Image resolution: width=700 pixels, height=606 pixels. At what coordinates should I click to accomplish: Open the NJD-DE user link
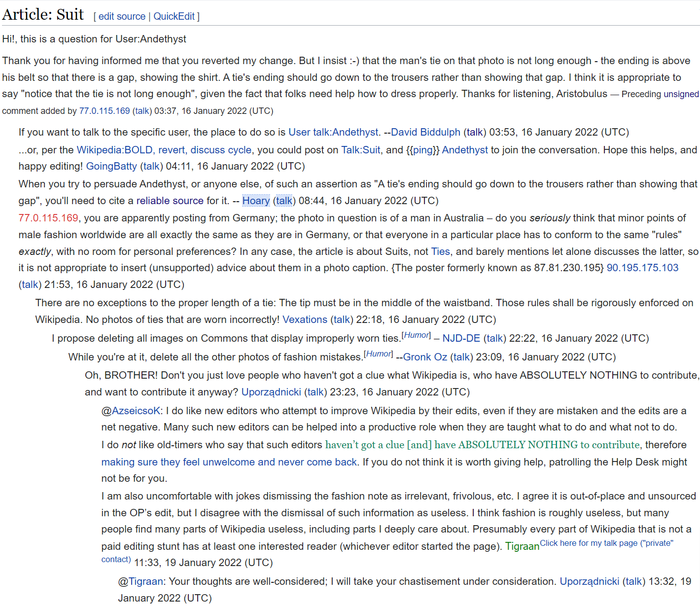(x=461, y=338)
